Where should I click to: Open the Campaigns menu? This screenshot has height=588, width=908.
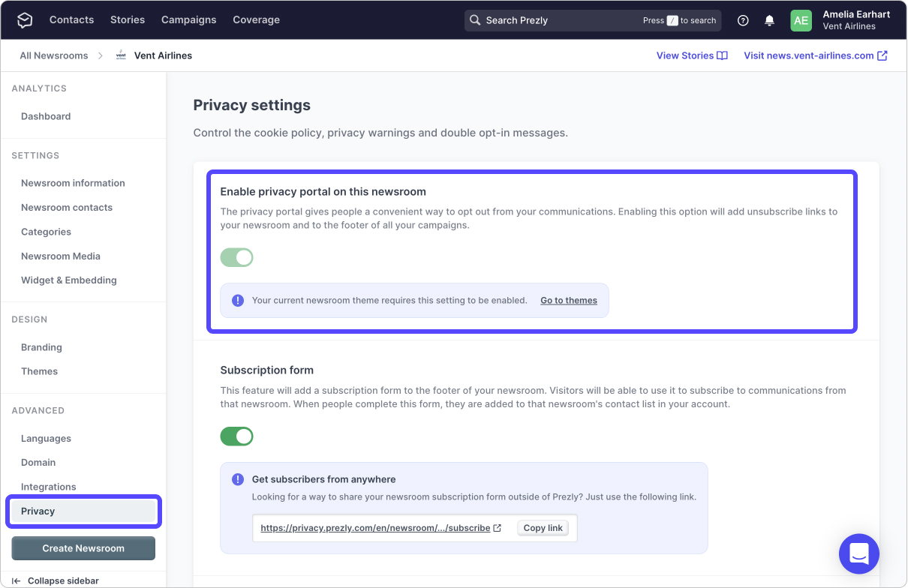pyautogui.click(x=189, y=19)
